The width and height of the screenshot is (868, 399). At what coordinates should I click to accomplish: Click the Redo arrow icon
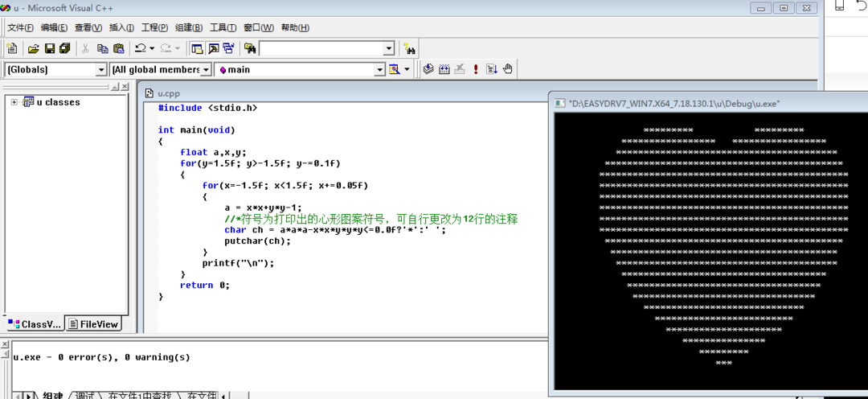coord(166,49)
